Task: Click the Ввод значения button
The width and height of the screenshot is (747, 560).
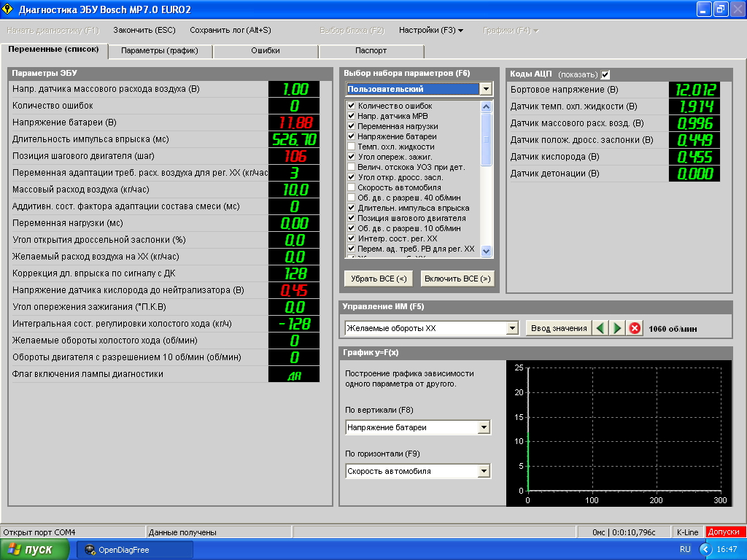Action: (x=559, y=328)
